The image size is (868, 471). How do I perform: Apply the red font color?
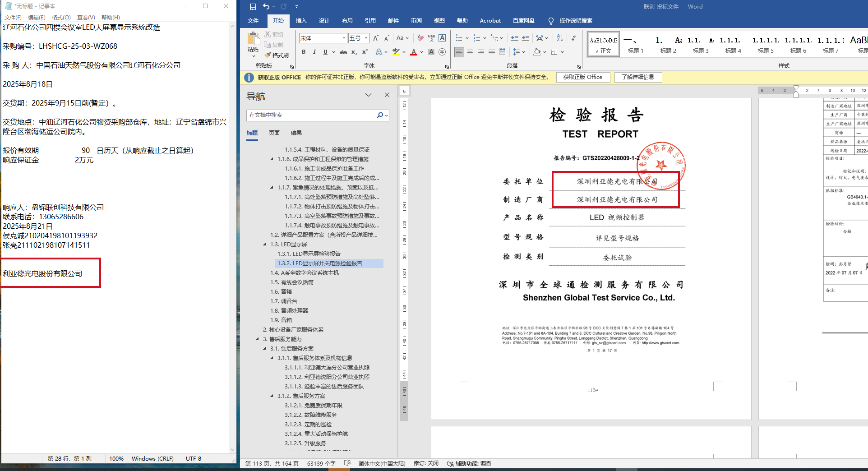click(x=414, y=52)
